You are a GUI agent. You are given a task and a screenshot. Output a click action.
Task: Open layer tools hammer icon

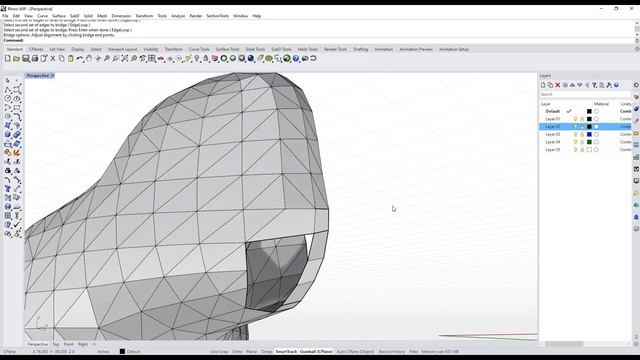(x=609, y=85)
